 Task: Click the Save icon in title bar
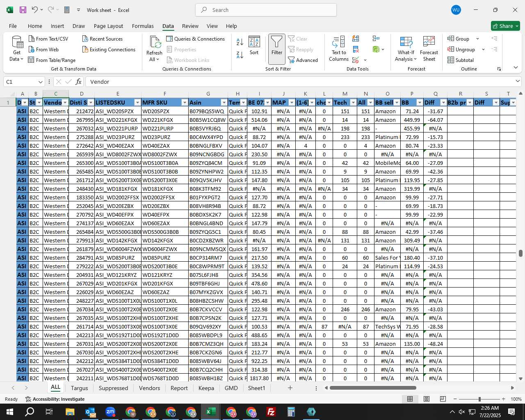point(23,10)
